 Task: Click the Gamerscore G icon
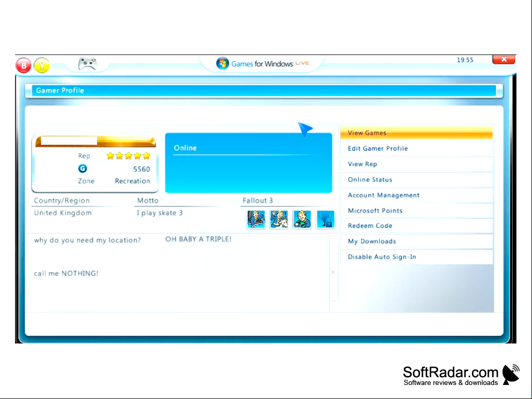coord(83,169)
